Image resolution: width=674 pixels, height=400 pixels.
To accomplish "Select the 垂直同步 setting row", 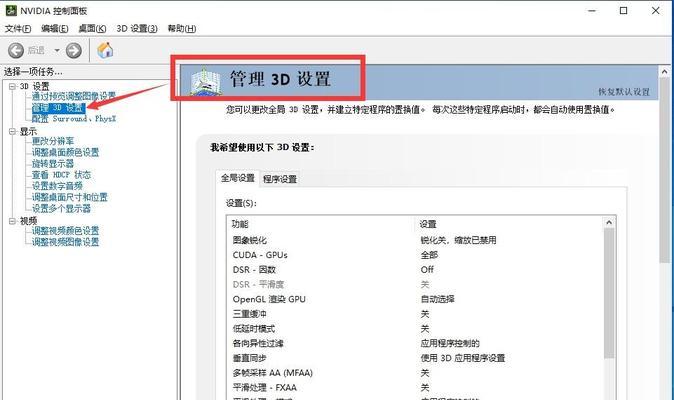I will click(x=415, y=358).
